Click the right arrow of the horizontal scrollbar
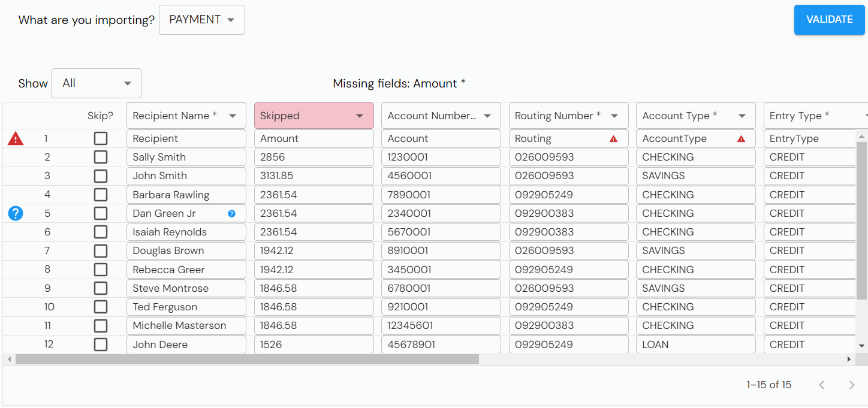Viewport: 868px width, 408px height. coord(849,359)
